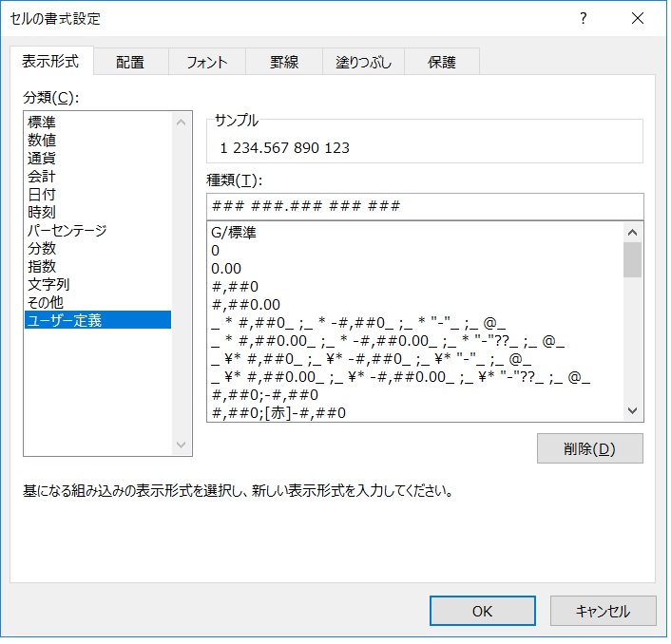The width and height of the screenshot is (671, 644).
Task: Select 時刻 category
Action: (99, 213)
